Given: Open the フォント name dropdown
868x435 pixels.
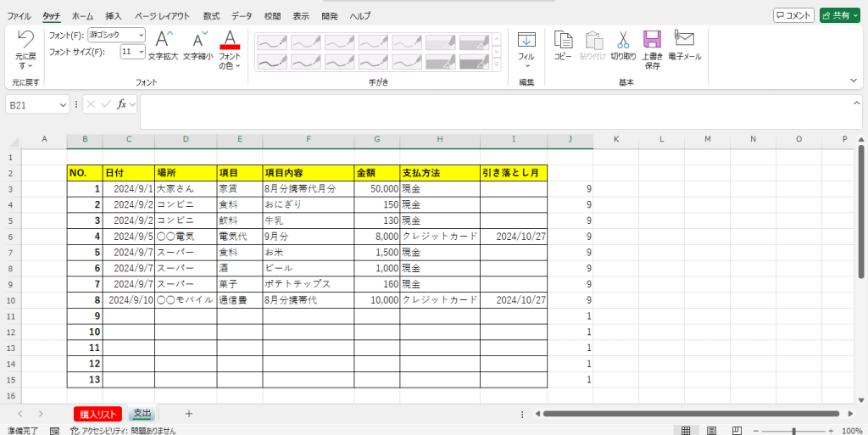Looking at the screenshot, I should [141, 35].
